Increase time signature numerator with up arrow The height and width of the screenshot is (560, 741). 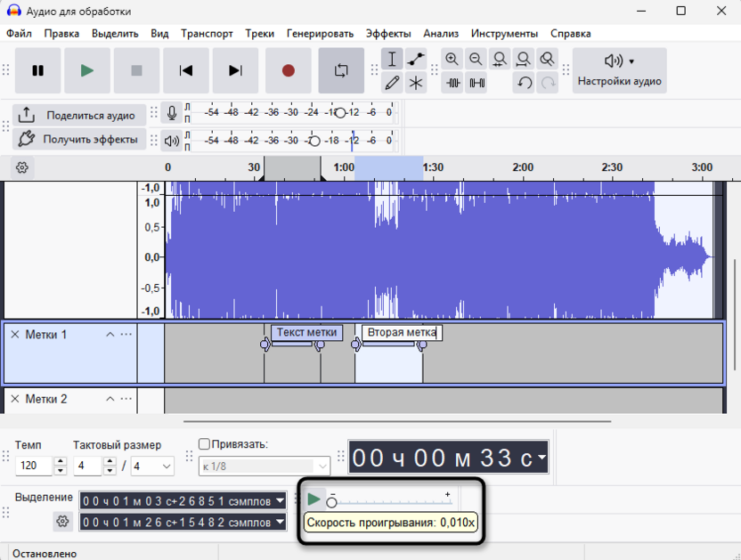click(x=110, y=461)
